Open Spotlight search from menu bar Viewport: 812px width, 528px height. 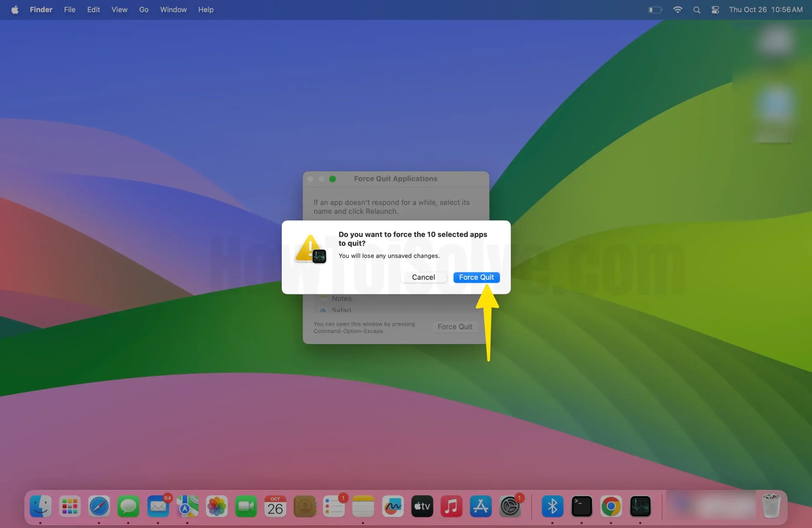697,10
